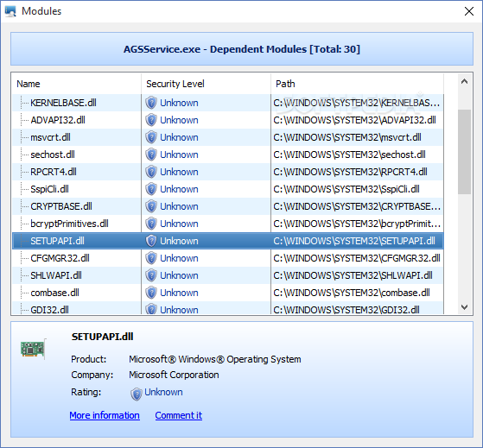The width and height of the screenshot is (483, 448).
Task: Click the shield icon in SspiCli.dll row
Action: (x=151, y=189)
